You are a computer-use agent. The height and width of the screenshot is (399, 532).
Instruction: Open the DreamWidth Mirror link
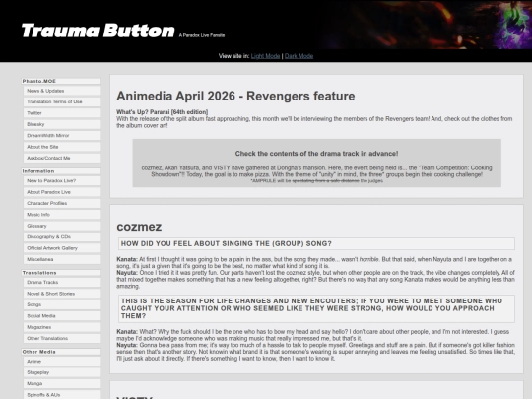tap(62, 135)
